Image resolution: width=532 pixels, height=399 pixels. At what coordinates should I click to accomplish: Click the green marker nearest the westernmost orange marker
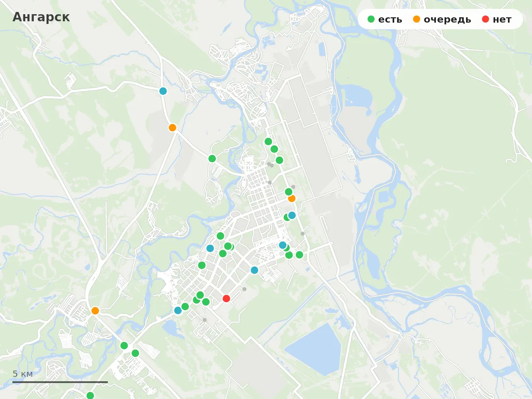[124, 345]
